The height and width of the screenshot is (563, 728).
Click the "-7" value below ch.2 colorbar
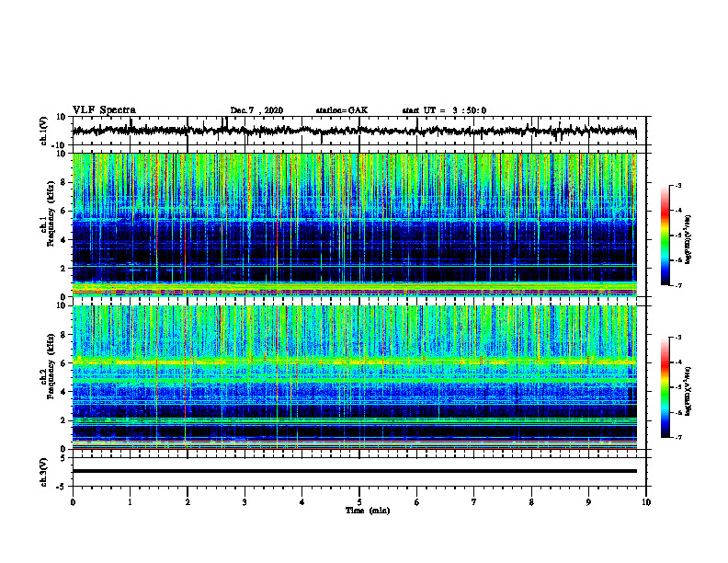tap(677, 437)
